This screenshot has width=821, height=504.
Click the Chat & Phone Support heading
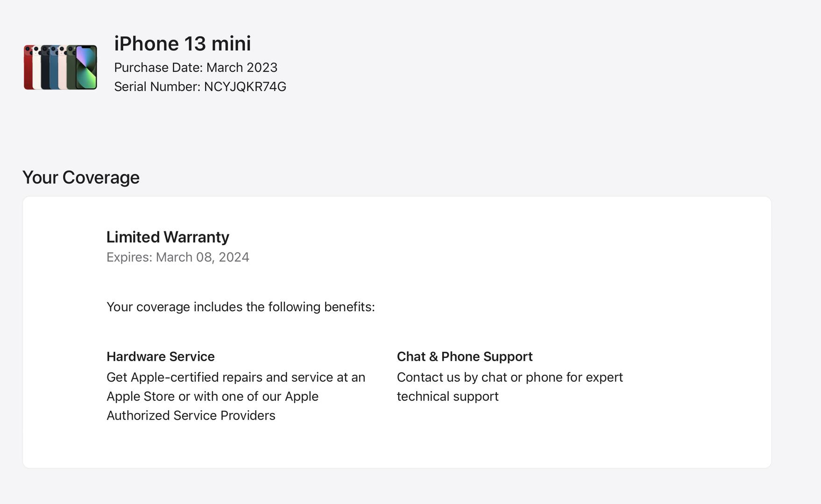465,357
